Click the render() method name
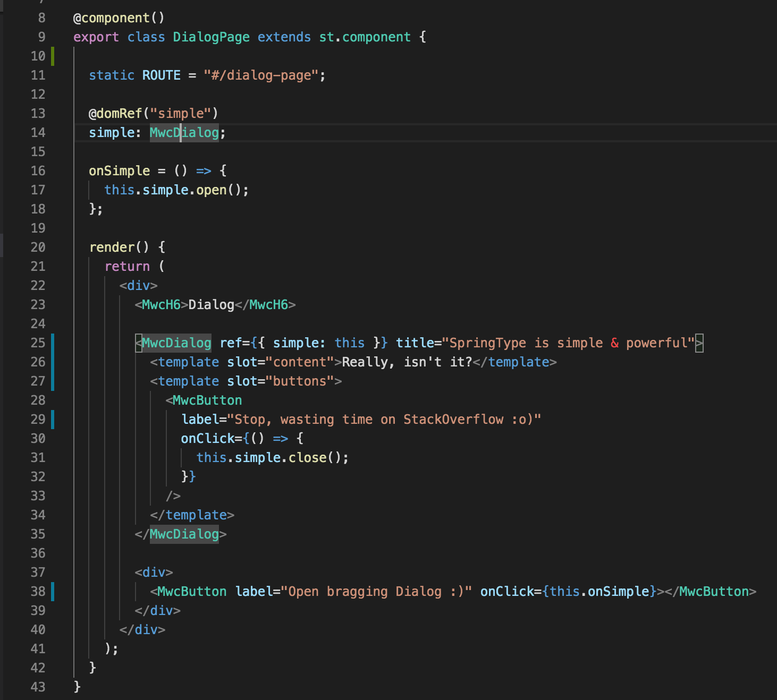The width and height of the screenshot is (777, 700). point(112,247)
